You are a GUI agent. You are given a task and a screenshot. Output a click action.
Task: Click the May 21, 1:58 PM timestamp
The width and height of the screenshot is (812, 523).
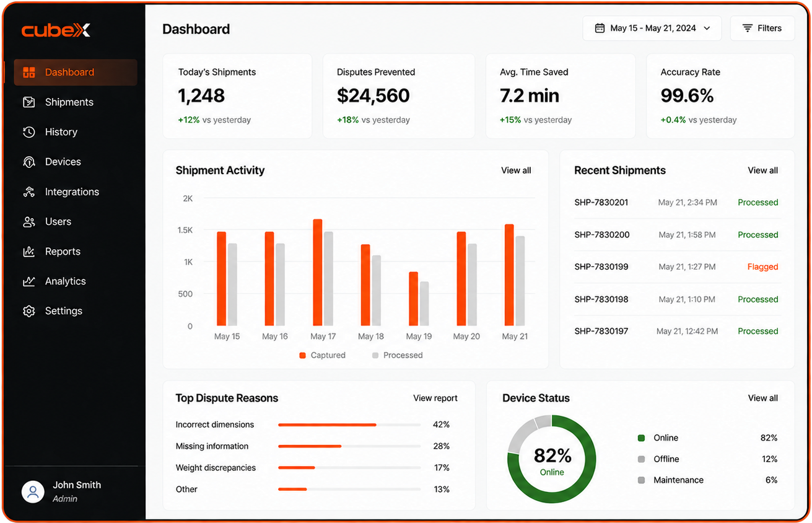[687, 235]
